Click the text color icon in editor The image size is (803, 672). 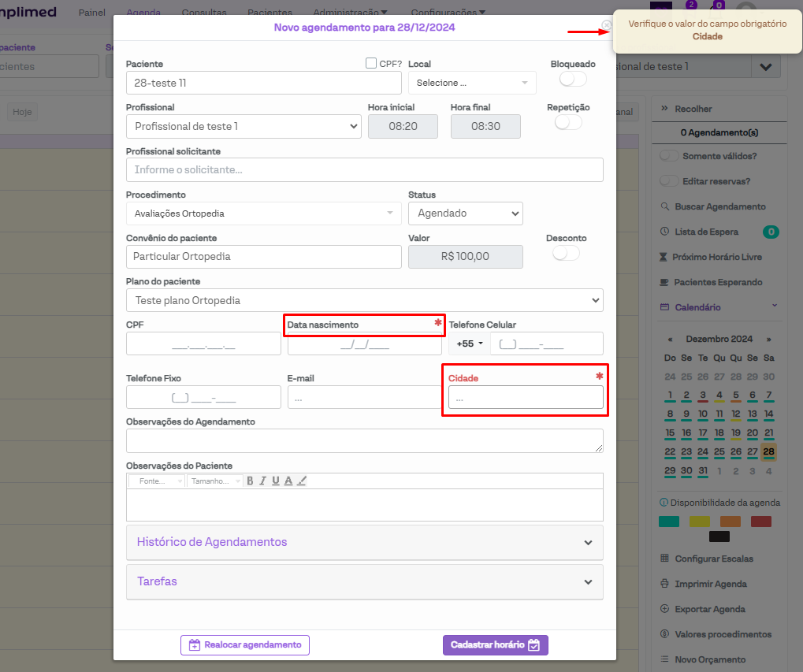coord(288,481)
